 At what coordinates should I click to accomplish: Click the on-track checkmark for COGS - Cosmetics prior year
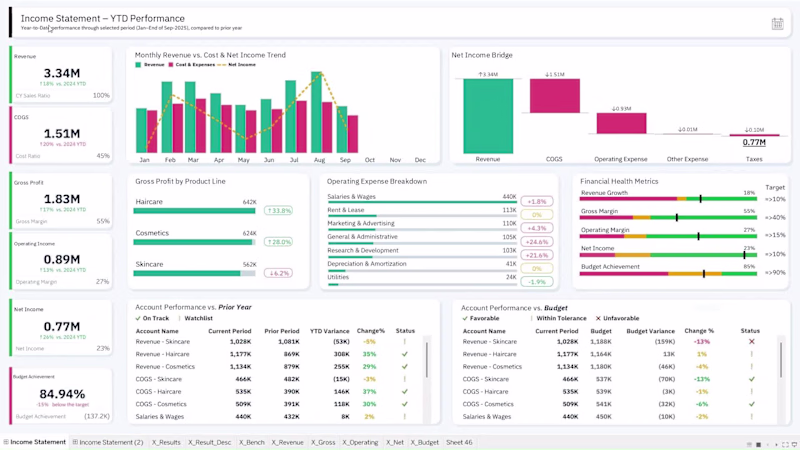coord(405,404)
